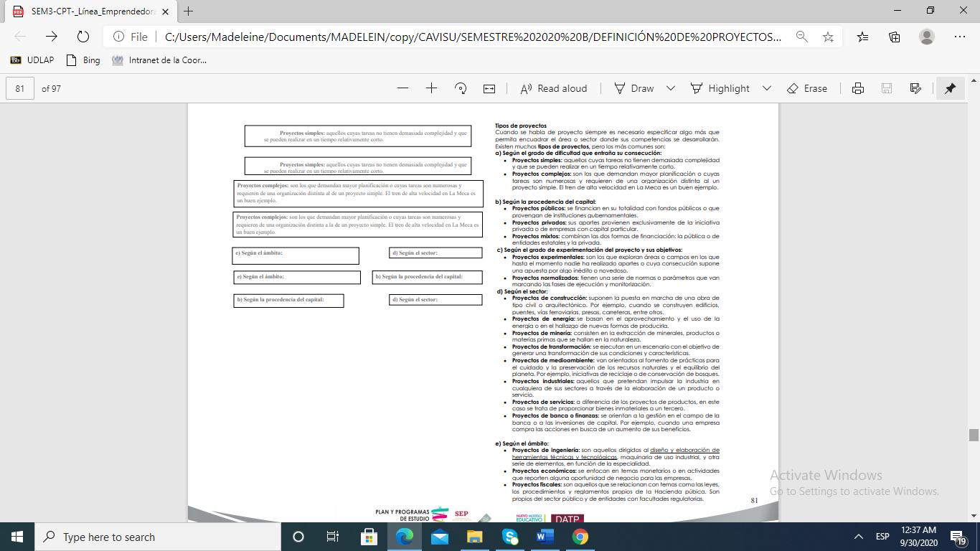Screen dimensions: 980x551
Task: Start Read aloud
Action: pos(554,88)
